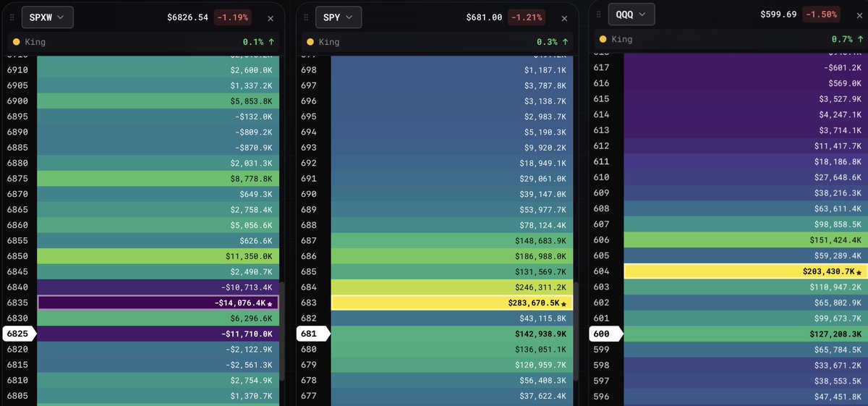The image size is (868, 406).
Task: Select the King label in the SPY panel
Action: (x=329, y=42)
